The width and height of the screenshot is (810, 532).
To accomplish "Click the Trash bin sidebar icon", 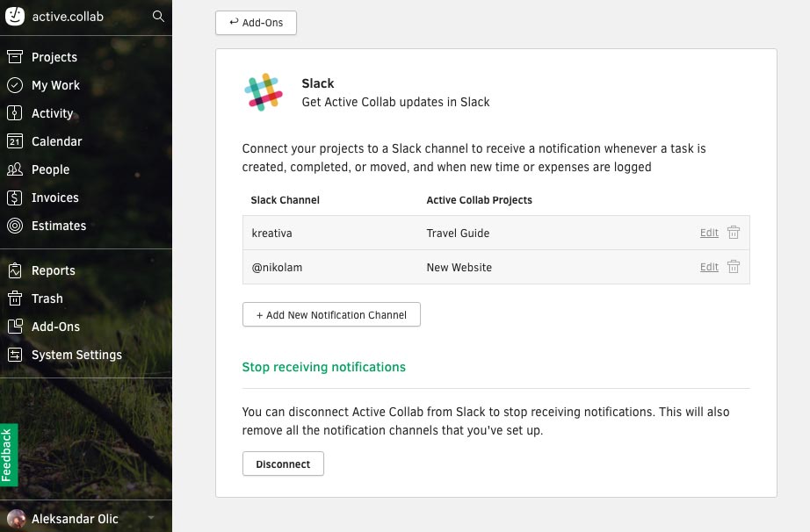I will point(15,298).
